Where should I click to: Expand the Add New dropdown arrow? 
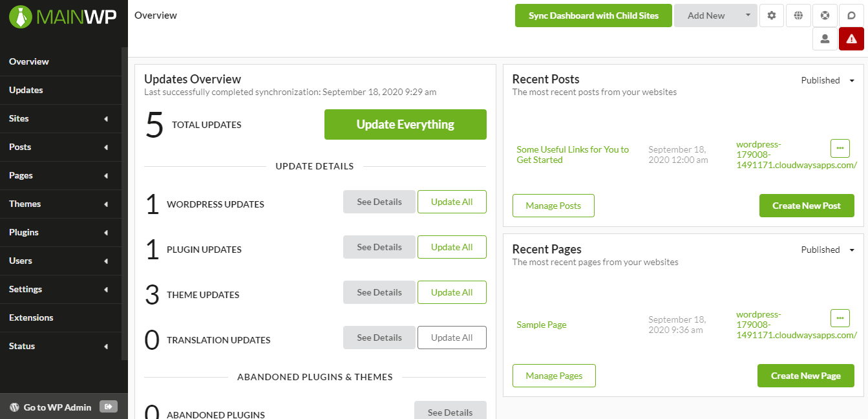coord(748,16)
